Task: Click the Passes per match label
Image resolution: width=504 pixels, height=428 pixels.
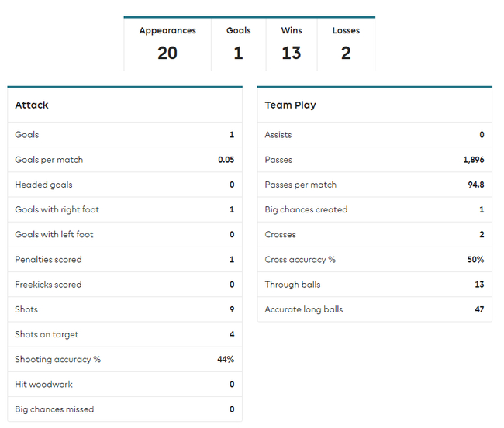Action: click(301, 185)
